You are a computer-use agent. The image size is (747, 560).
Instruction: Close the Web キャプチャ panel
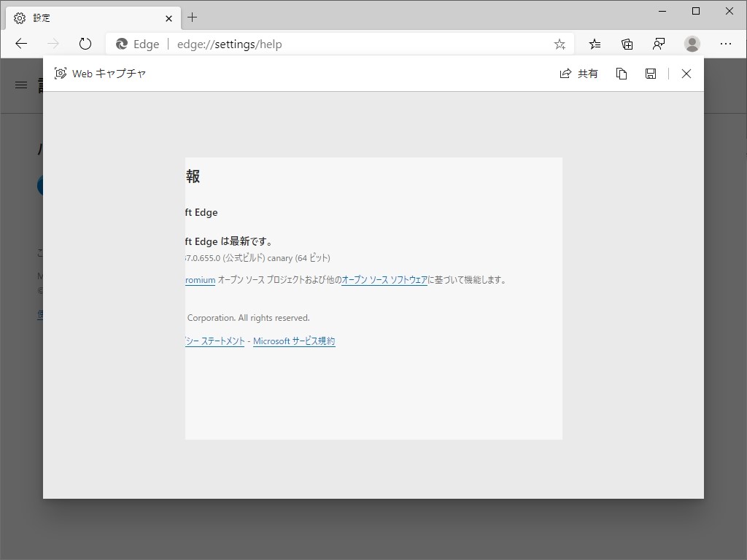click(686, 74)
